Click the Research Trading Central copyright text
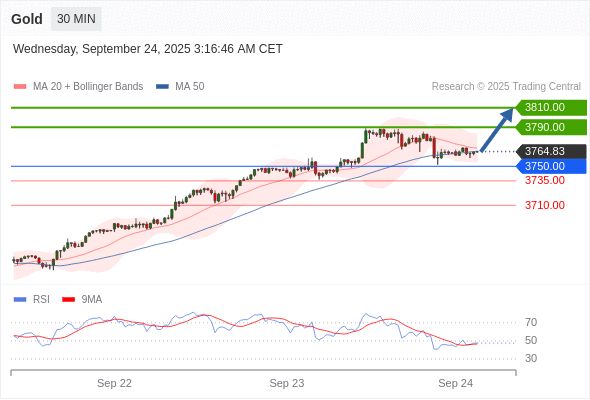590x400 pixels. pyautogui.click(x=506, y=87)
